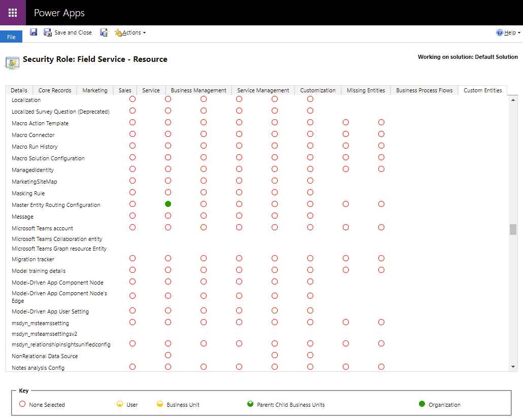
Task: Click the Save and Close icon
Action: tap(48, 32)
